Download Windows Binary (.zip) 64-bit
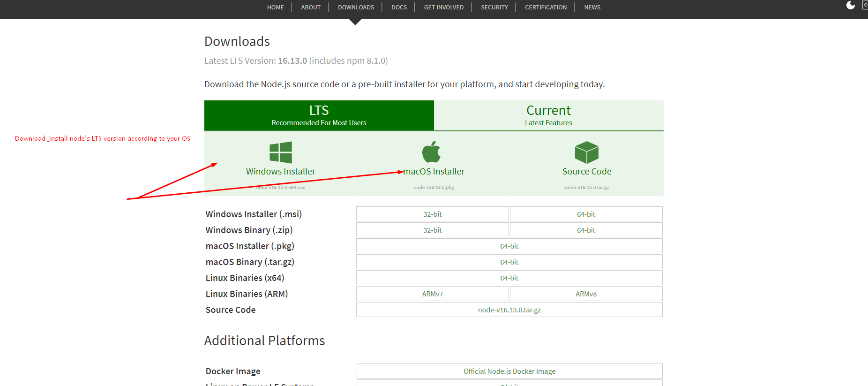The width and height of the screenshot is (868, 386). (x=586, y=230)
